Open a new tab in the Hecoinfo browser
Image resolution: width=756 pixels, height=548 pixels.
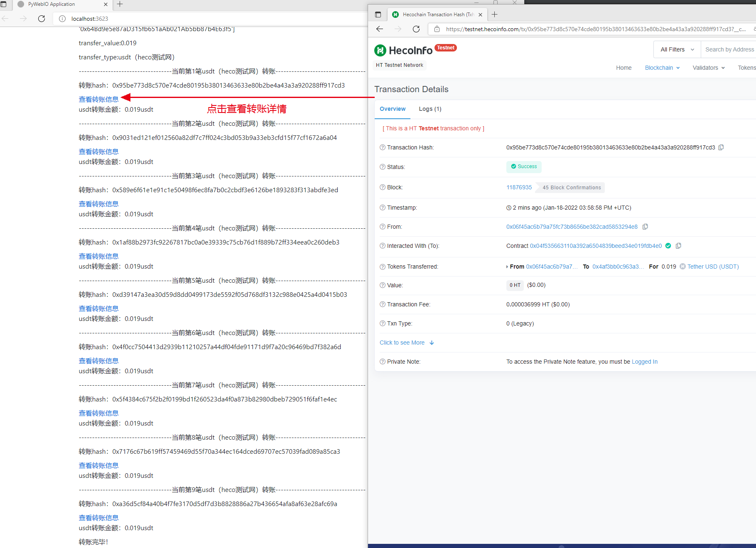(x=494, y=15)
